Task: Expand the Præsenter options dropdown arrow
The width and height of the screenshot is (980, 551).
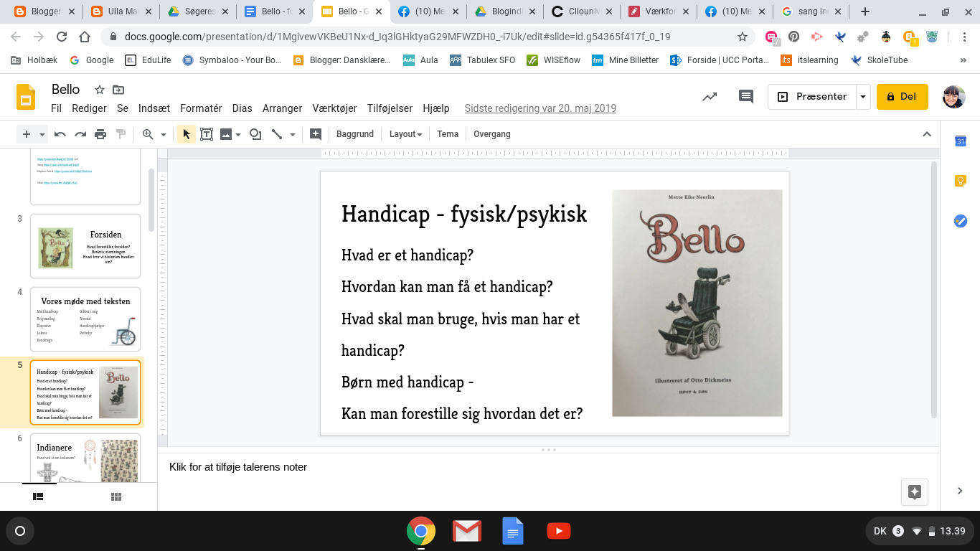Action: pyautogui.click(x=863, y=97)
